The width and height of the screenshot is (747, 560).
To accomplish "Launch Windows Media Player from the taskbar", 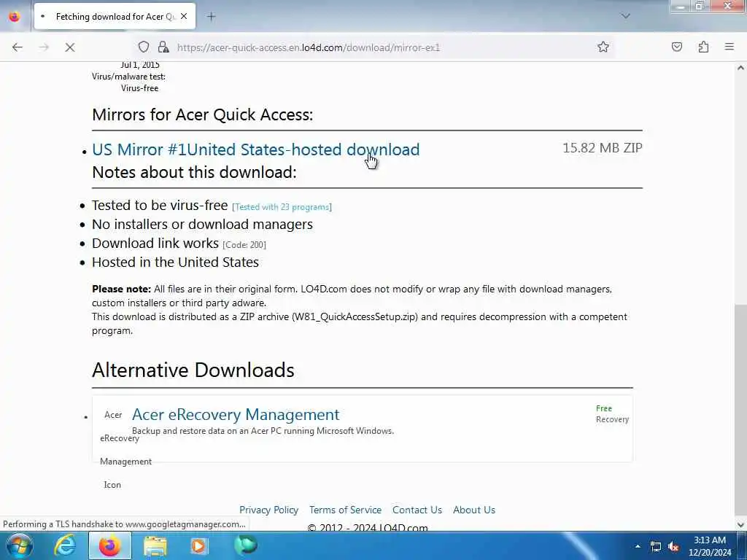I will pyautogui.click(x=199, y=546).
